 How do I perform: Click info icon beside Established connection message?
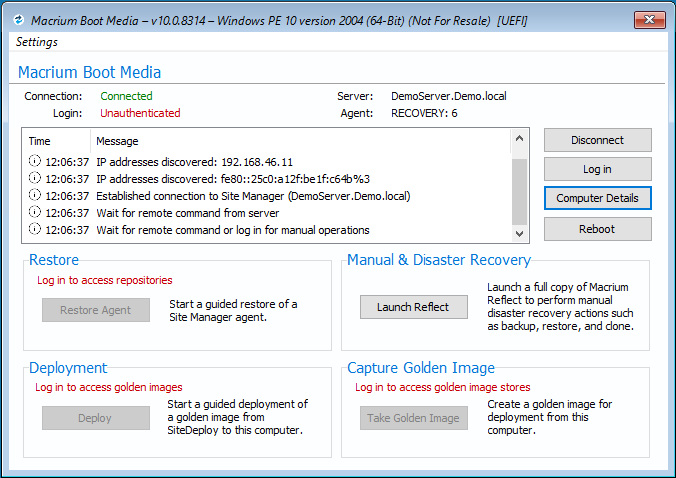(34, 195)
